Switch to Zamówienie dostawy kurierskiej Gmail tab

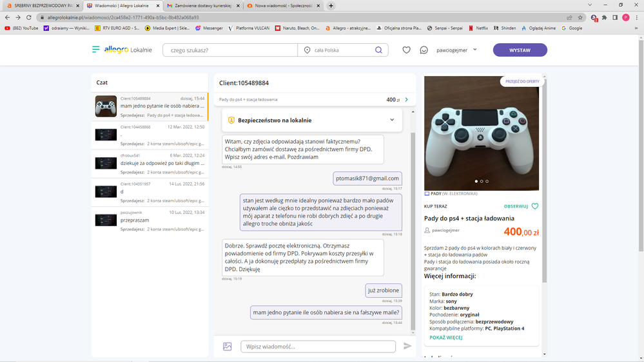[x=202, y=6]
